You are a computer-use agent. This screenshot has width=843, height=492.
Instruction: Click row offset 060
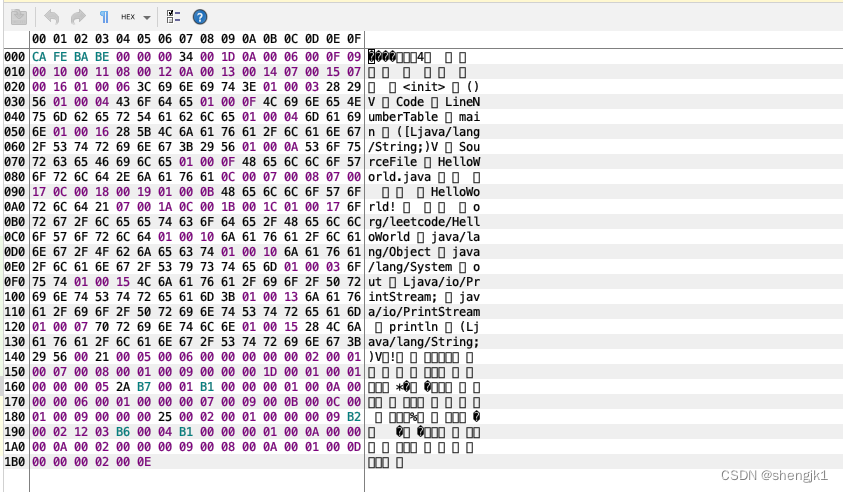tap(15, 147)
